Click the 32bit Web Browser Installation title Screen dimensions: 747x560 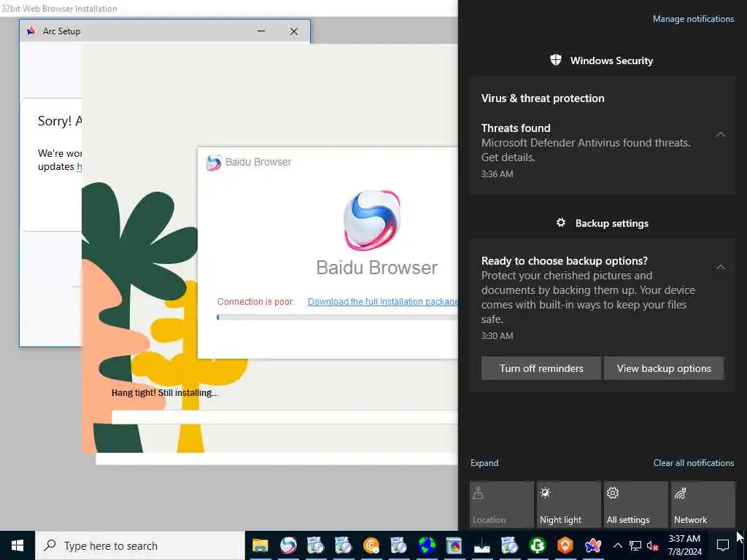point(59,8)
